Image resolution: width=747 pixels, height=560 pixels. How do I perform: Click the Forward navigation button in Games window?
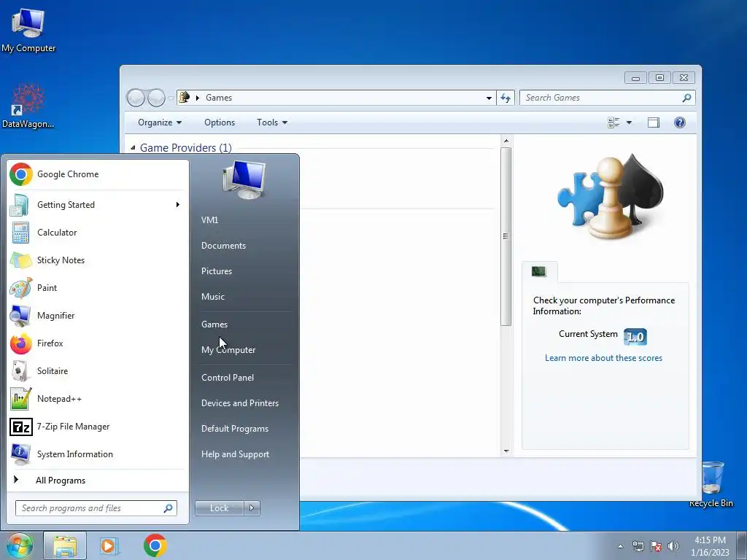click(156, 98)
